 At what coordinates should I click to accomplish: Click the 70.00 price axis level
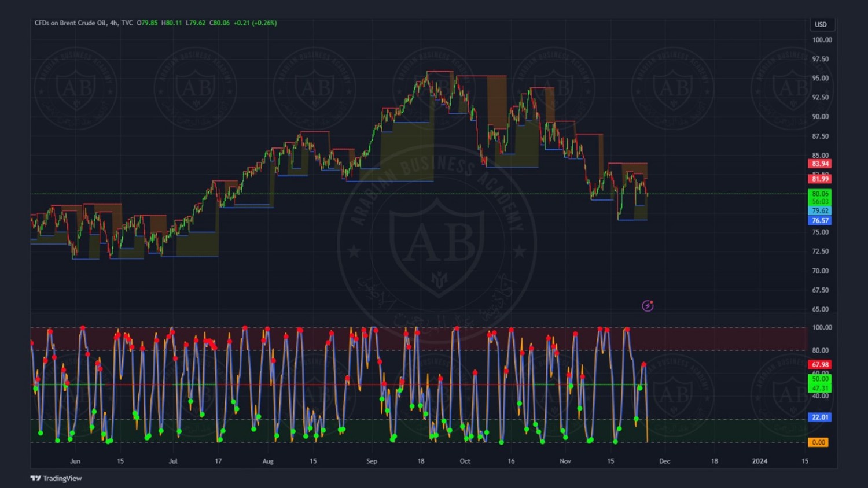(820, 271)
